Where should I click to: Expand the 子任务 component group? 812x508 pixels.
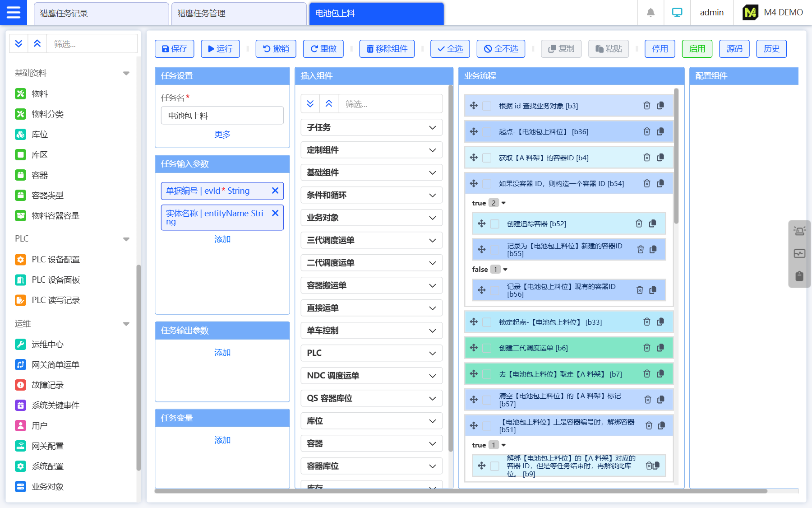coord(371,127)
